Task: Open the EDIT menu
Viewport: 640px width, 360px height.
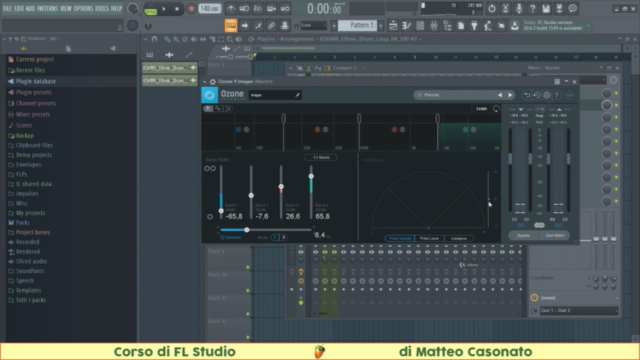Action: pyautogui.click(x=19, y=9)
